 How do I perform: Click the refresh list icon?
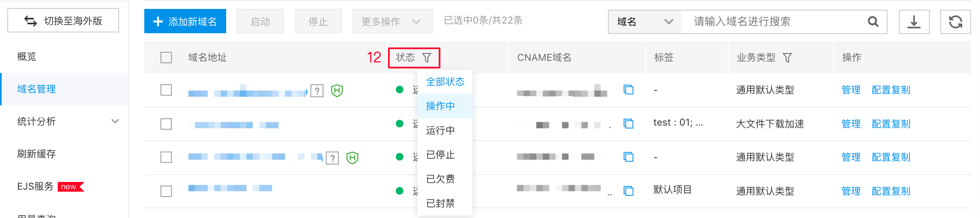pos(955,22)
